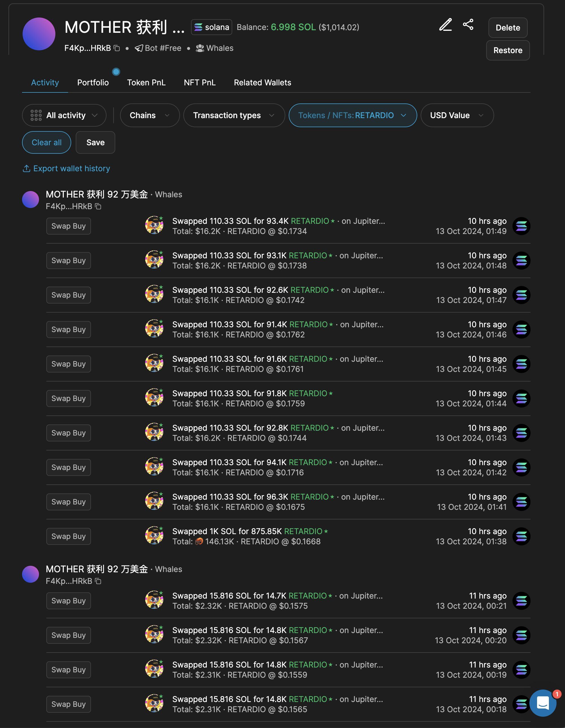Open the Transaction types dropdown
The image size is (565, 728).
234,115
